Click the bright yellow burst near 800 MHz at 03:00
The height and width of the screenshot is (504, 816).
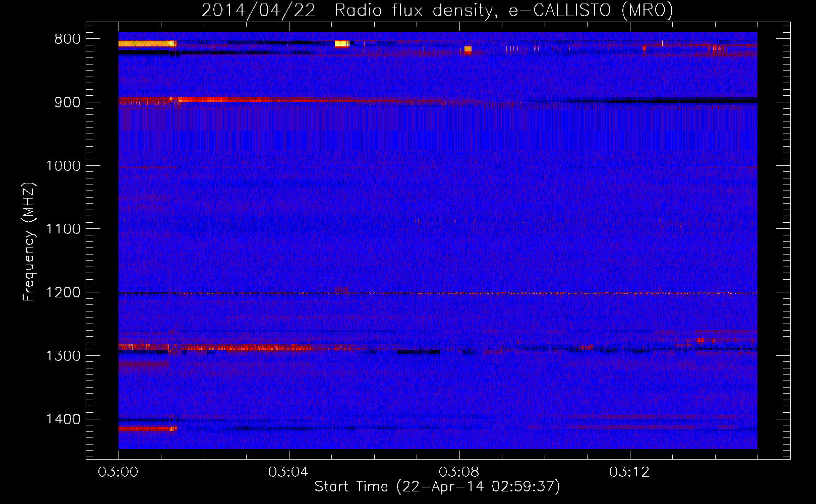tap(147, 44)
